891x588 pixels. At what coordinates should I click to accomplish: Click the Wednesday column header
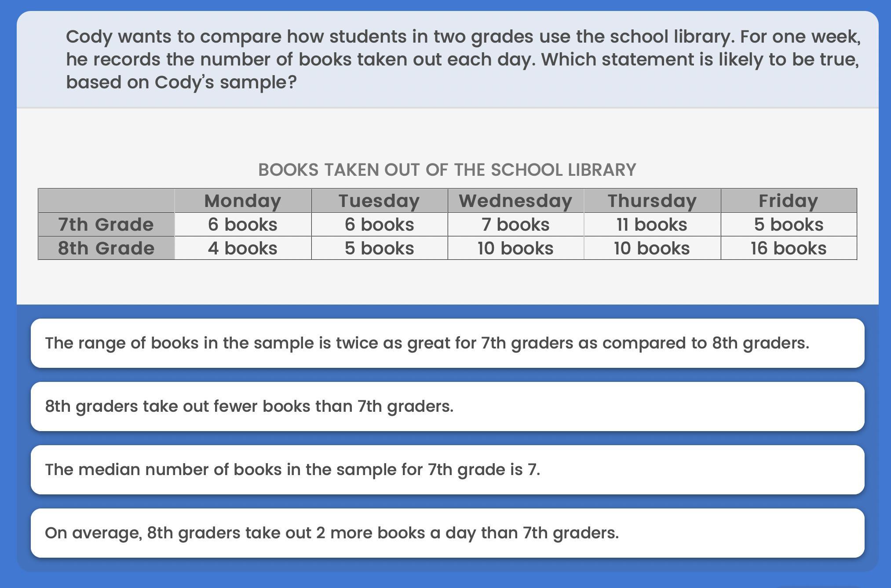click(x=516, y=201)
